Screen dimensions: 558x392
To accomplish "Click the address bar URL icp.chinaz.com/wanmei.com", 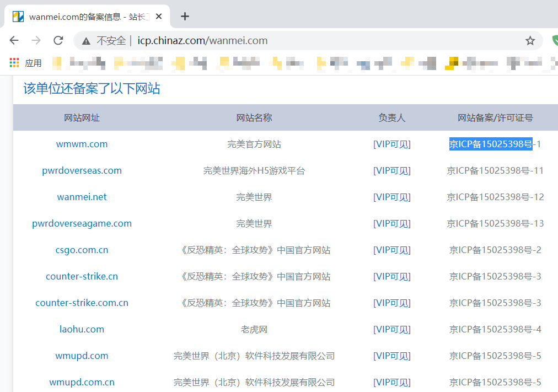I will coord(202,41).
